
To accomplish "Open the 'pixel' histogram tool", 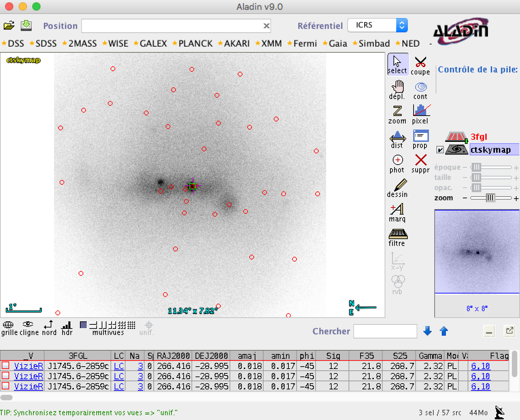I will click(x=420, y=115).
